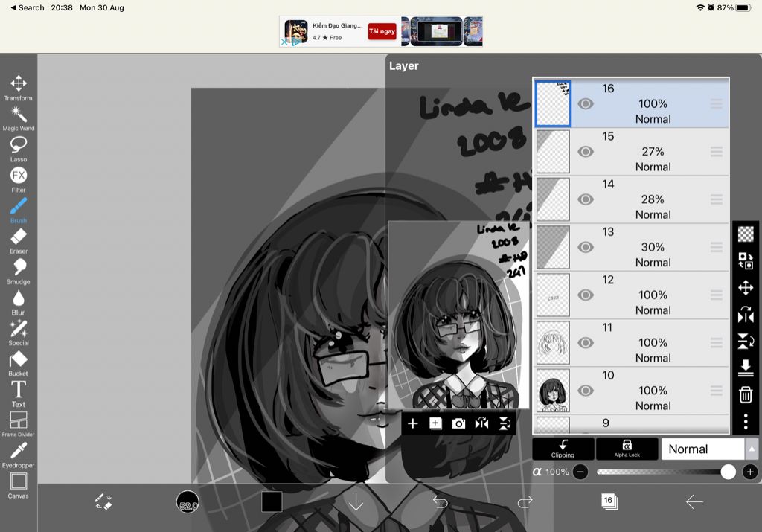Increase opacity with plus button
This screenshot has width=762, height=532.
(750, 472)
